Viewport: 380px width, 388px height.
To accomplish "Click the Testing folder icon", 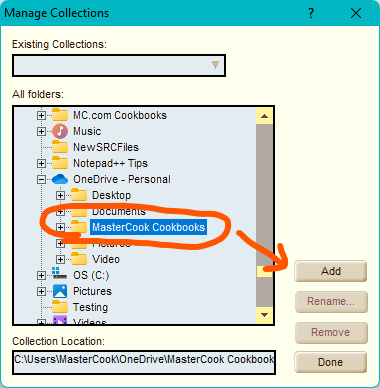I will point(60,307).
